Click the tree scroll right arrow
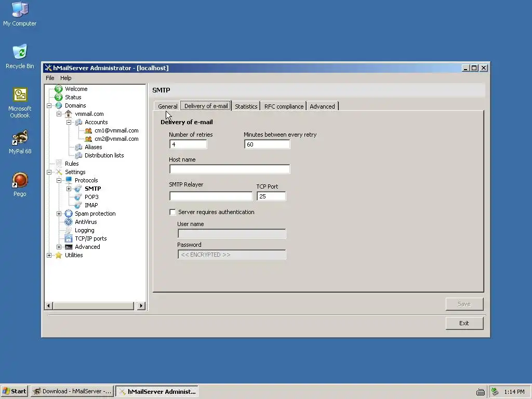Screen dimensions: 532x399 [x=141, y=305]
